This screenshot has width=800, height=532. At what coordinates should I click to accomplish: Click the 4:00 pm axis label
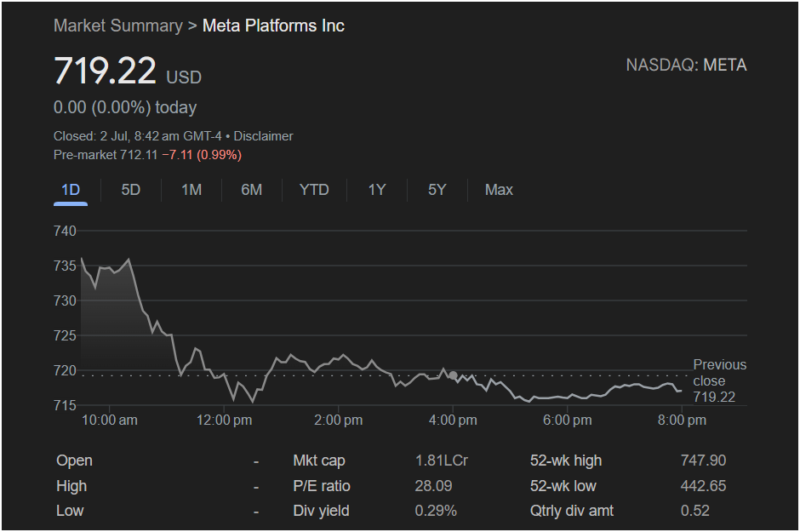click(x=453, y=420)
